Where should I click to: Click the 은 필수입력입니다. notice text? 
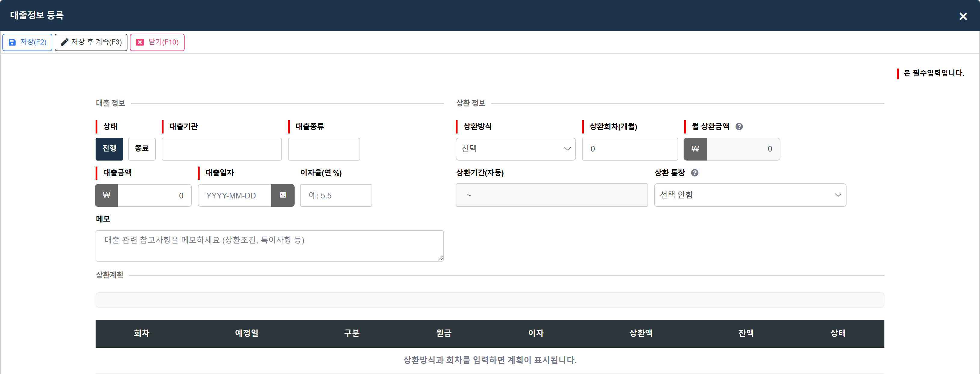[934, 73]
